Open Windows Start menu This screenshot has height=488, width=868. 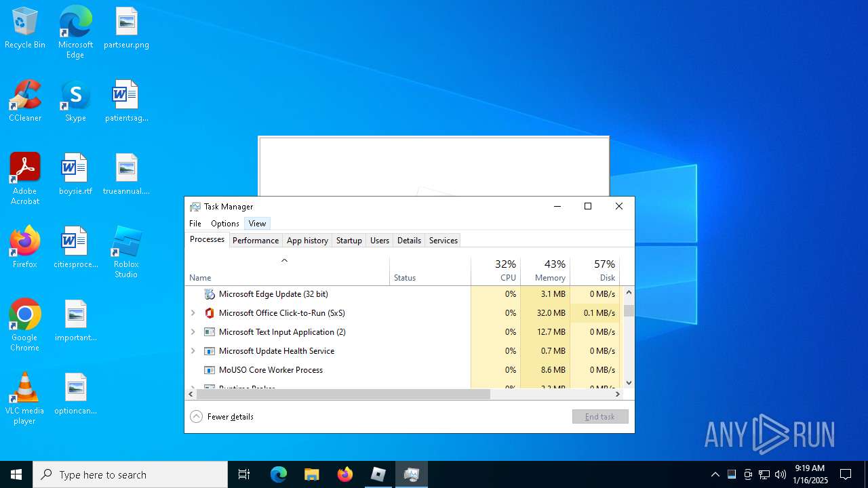(x=16, y=474)
